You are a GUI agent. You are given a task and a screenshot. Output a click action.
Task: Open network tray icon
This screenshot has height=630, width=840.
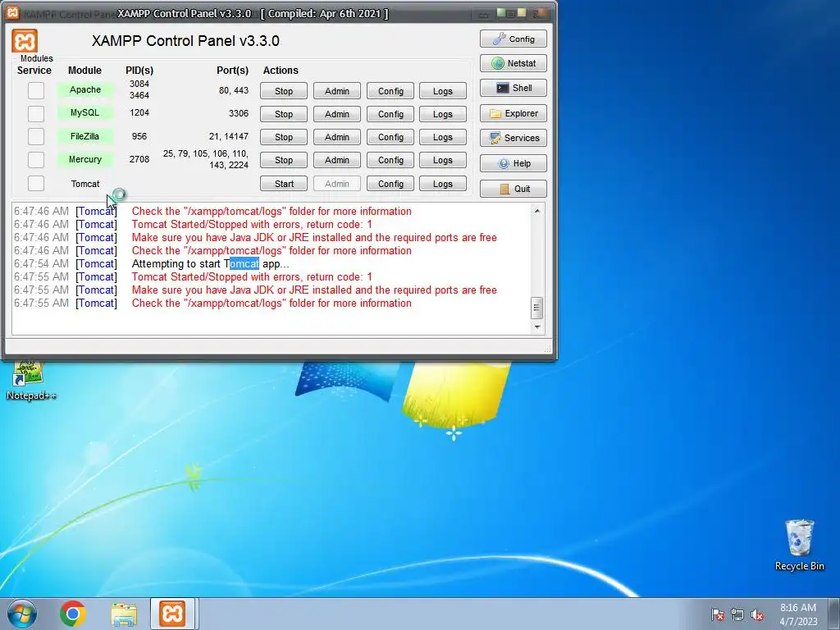(737, 614)
